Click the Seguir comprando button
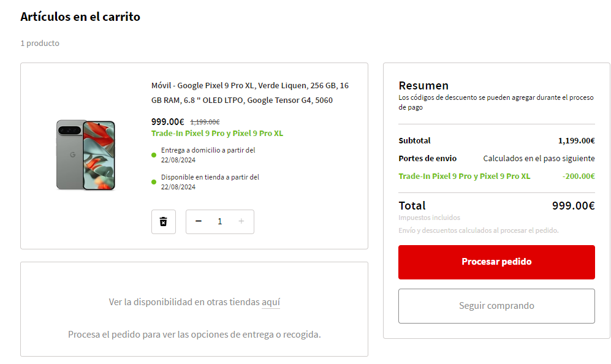 pyautogui.click(x=496, y=306)
